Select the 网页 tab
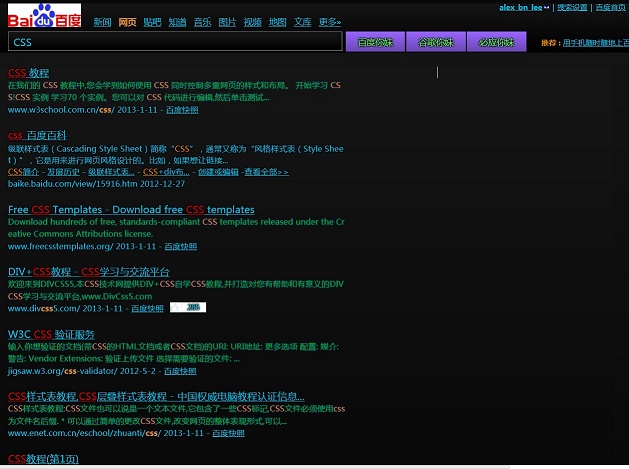This screenshot has width=629, height=469. (127, 22)
